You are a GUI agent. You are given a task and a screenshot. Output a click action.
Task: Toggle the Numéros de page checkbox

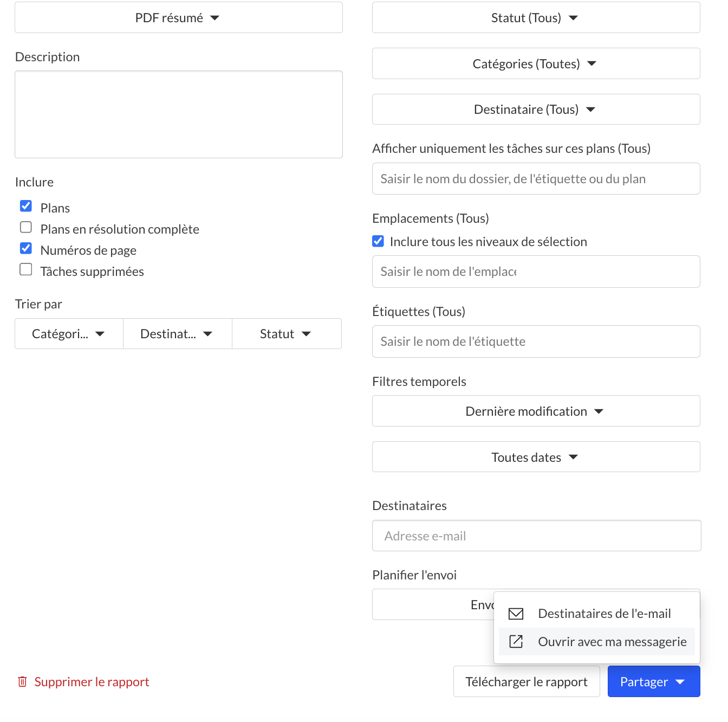26,248
